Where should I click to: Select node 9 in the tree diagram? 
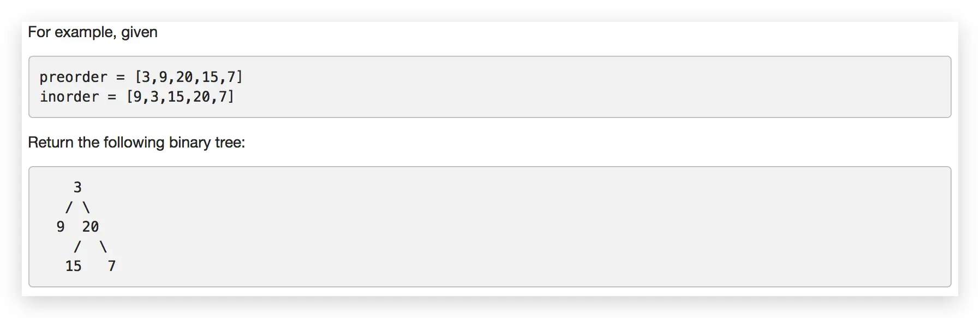click(x=60, y=227)
